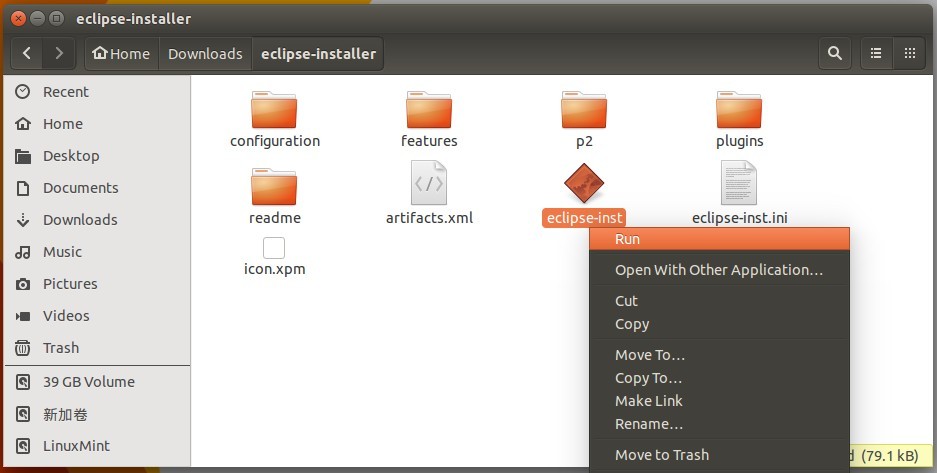937x473 pixels.
Task: Open Downloads in the sidebar
Action: [x=97, y=220]
